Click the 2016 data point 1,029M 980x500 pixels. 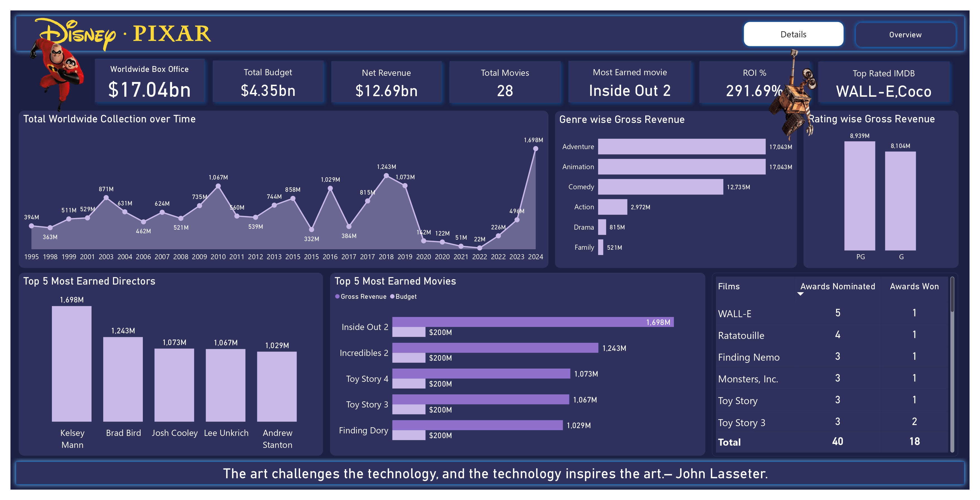[x=330, y=188]
